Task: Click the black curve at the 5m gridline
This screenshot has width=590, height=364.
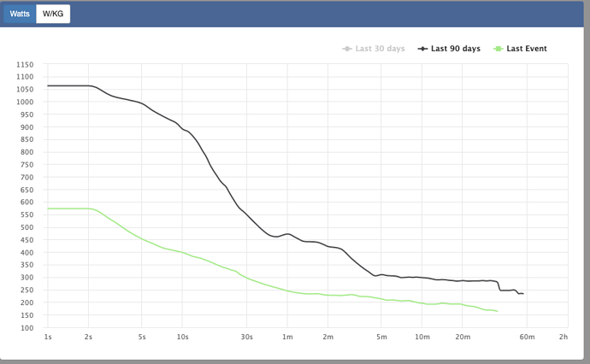Action: [x=381, y=274]
